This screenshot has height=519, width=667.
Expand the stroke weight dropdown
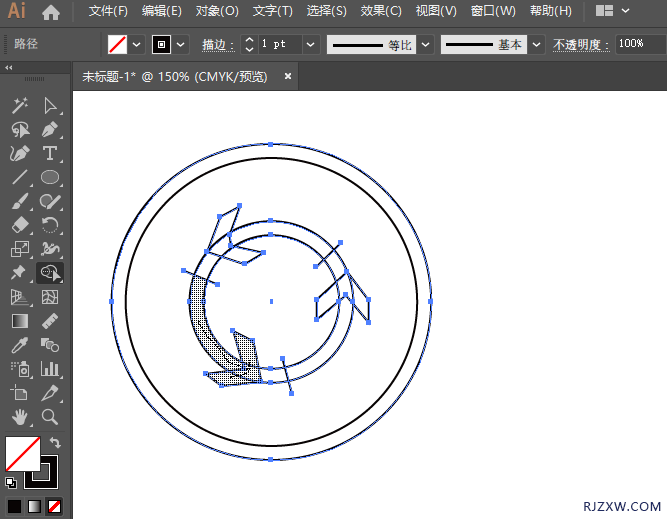309,45
